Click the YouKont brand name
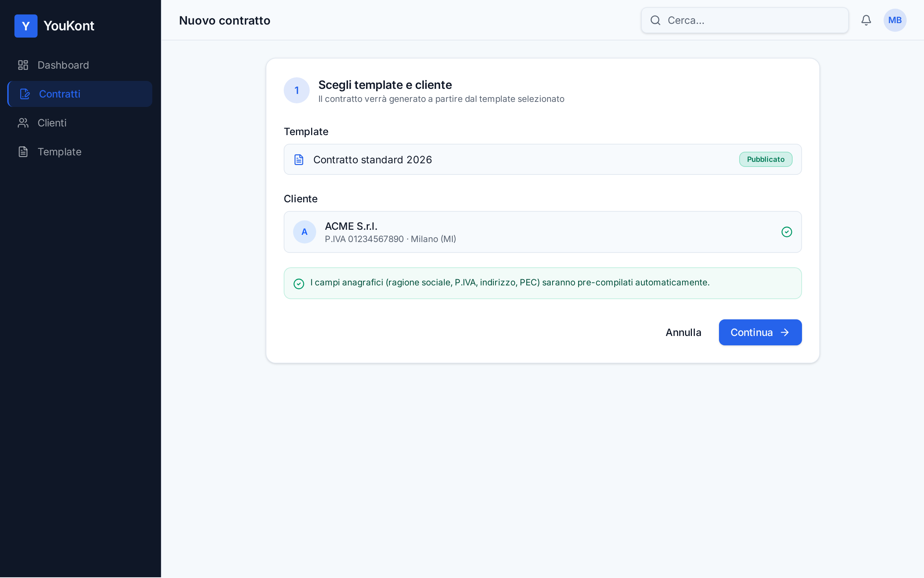This screenshot has height=578, width=924. click(69, 26)
